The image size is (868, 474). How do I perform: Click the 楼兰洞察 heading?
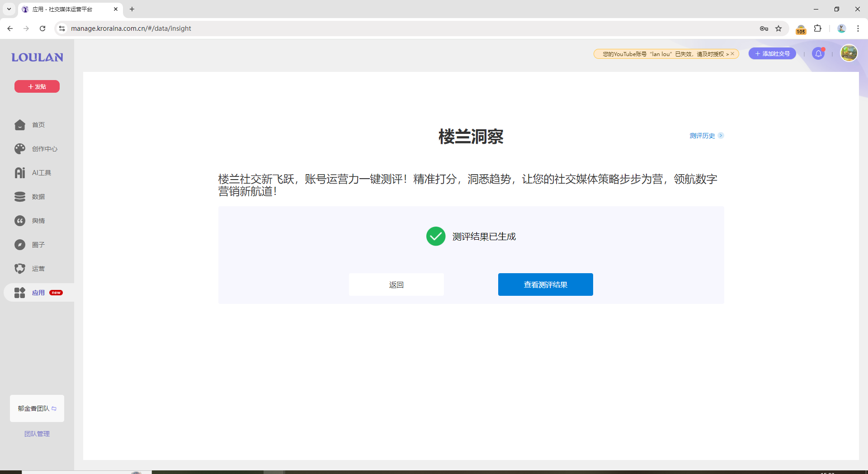pyautogui.click(x=471, y=137)
